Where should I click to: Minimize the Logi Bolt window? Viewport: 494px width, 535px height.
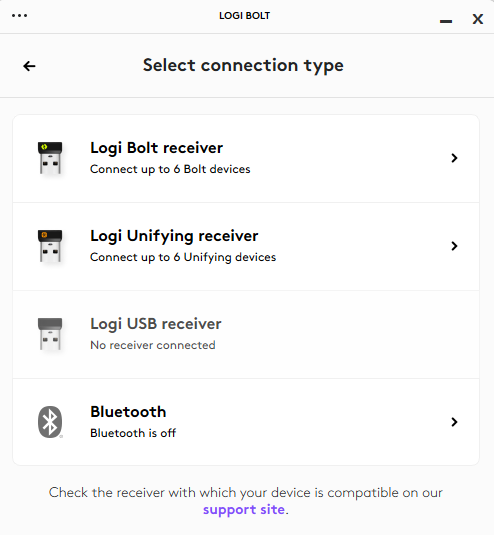tap(446, 21)
